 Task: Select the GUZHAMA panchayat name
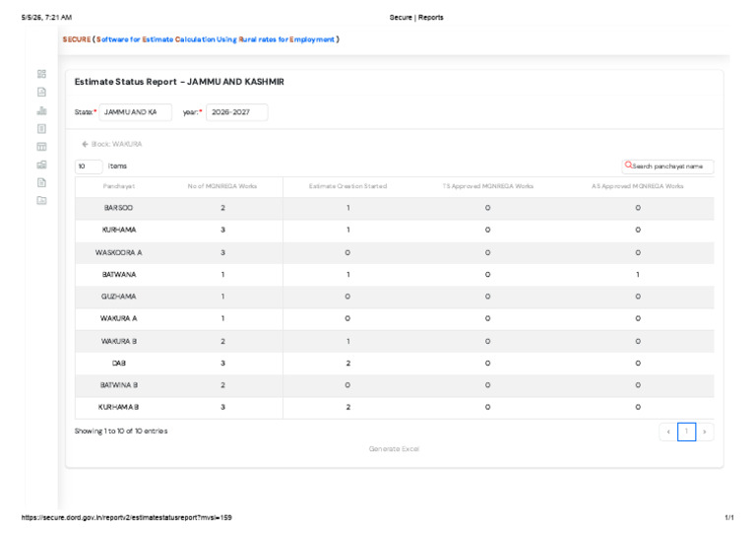(x=118, y=297)
